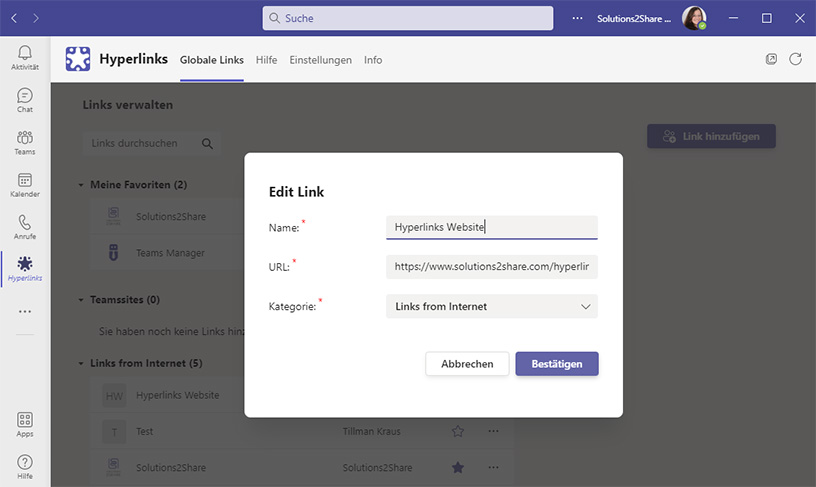Viewport: 816px width, 487px height.
Task: Open the Info tab
Action: (373, 60)
